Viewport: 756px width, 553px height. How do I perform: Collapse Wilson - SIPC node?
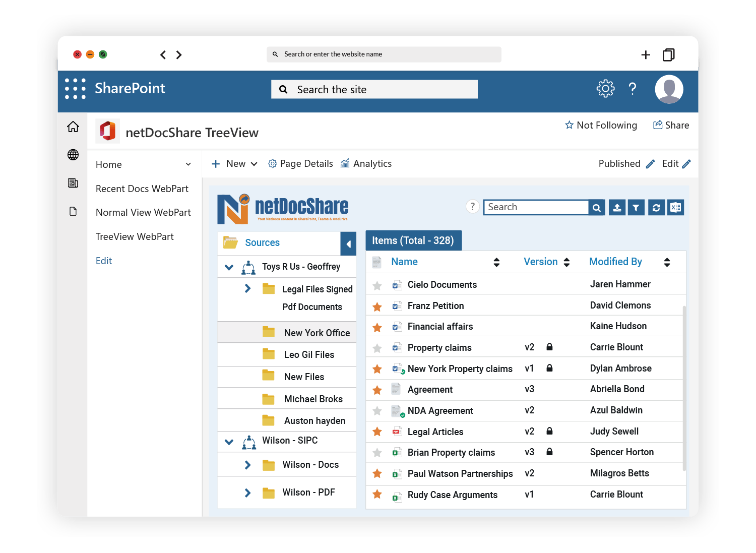tap(229, 442)
